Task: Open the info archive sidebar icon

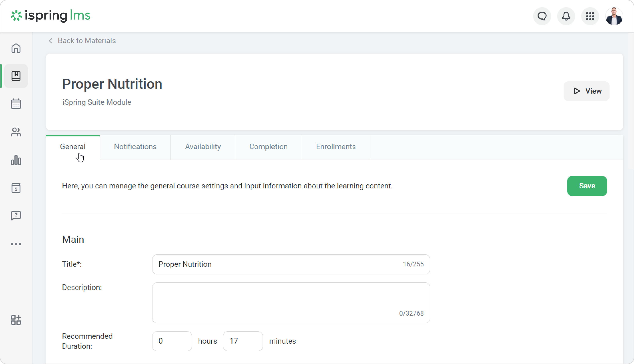Action: pyautogui.click(x=16, y=188)
